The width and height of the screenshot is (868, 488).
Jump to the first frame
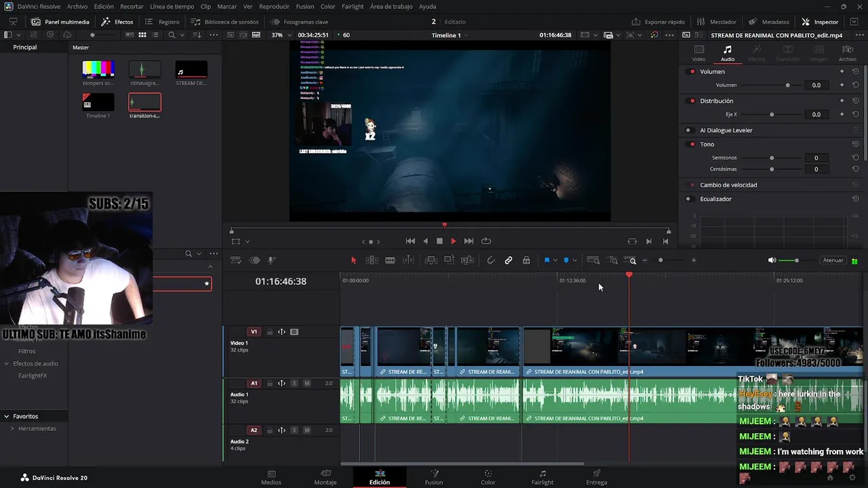pyautogui.click(x=410, y=241)
